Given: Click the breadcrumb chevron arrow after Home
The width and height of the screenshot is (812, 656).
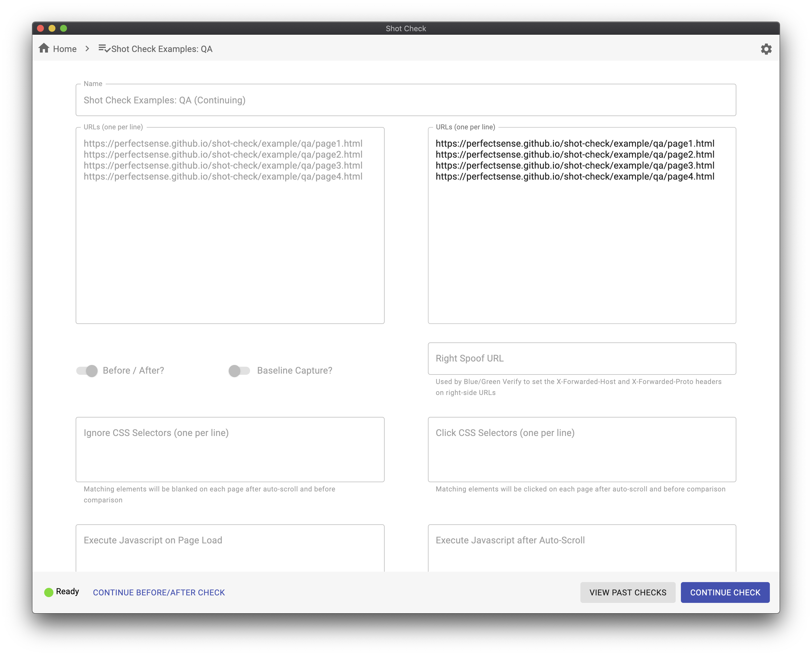Looking at the screenshot, I should click(x=87, y=49).
